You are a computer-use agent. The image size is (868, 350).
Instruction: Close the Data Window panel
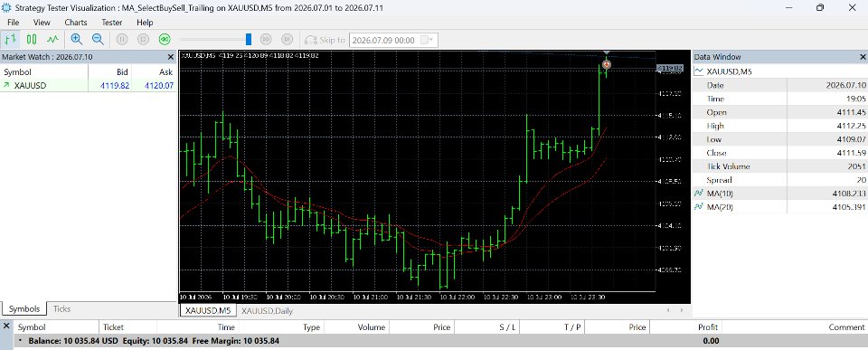[863, 57]
